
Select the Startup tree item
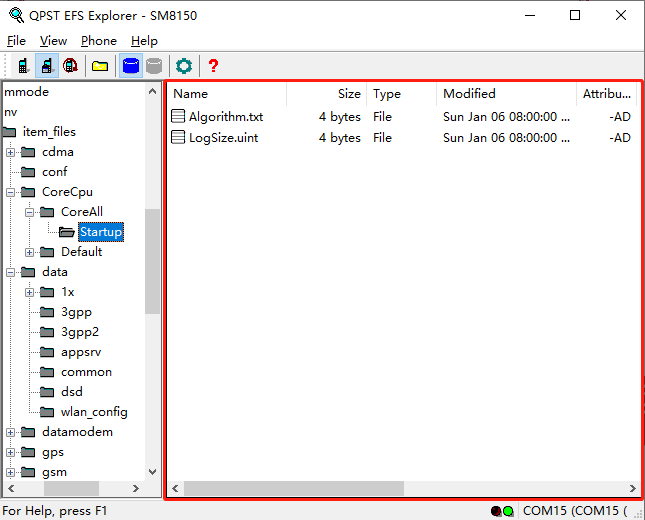coord(101,232)
